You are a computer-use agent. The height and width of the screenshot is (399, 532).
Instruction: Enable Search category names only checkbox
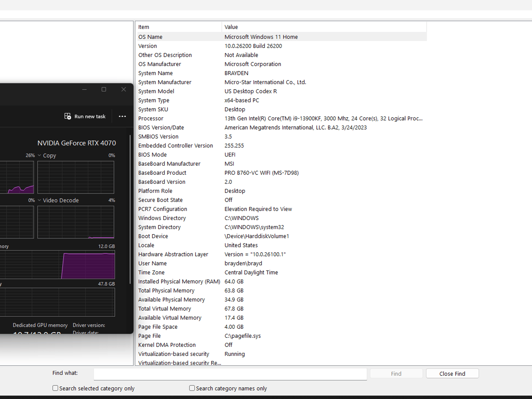[x=192, y=388]
